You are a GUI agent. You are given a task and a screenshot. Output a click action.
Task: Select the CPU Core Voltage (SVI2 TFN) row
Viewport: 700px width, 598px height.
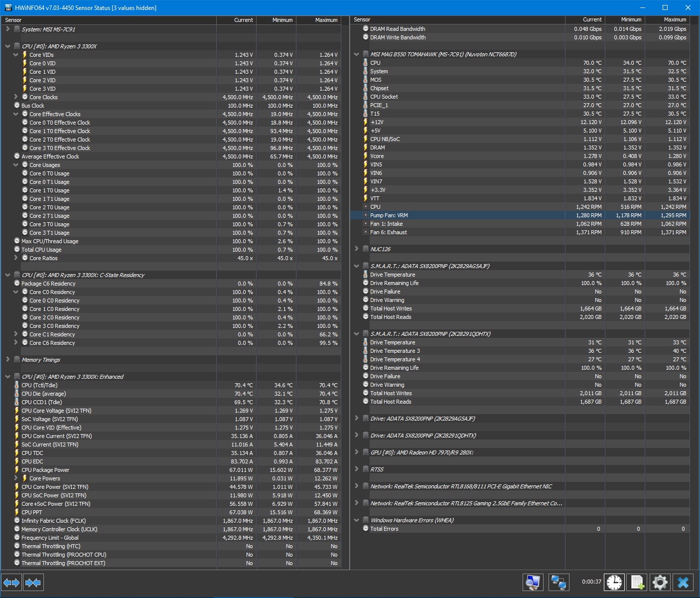[171, 411]
